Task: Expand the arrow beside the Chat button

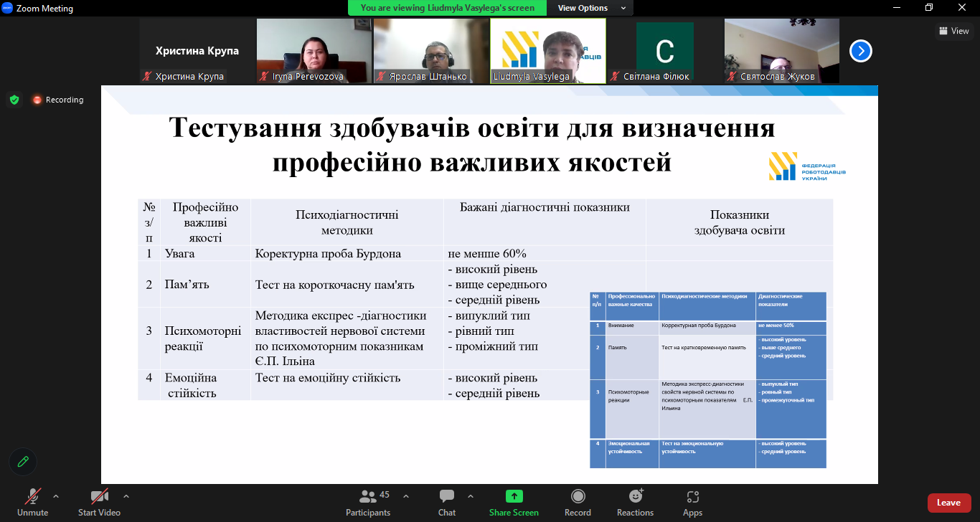Action: click(x=471, y=495)
